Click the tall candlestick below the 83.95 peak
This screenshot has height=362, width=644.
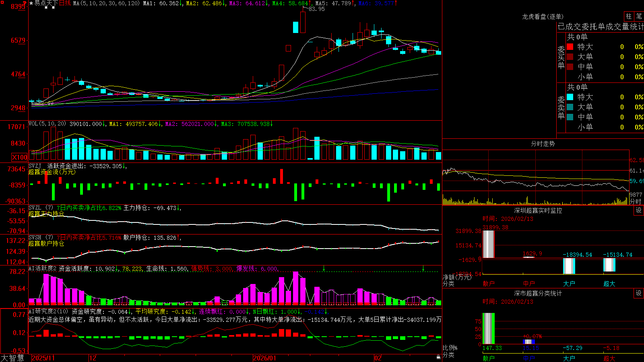point(303,22)
